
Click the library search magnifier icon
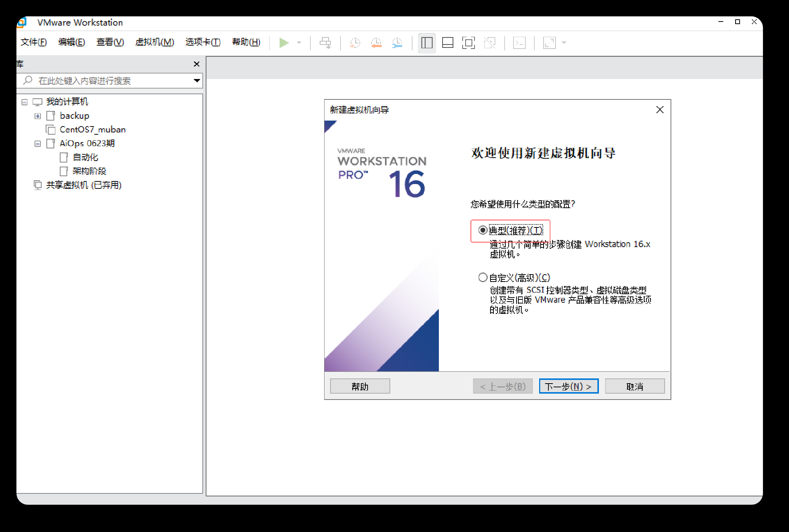click(28, 80)
